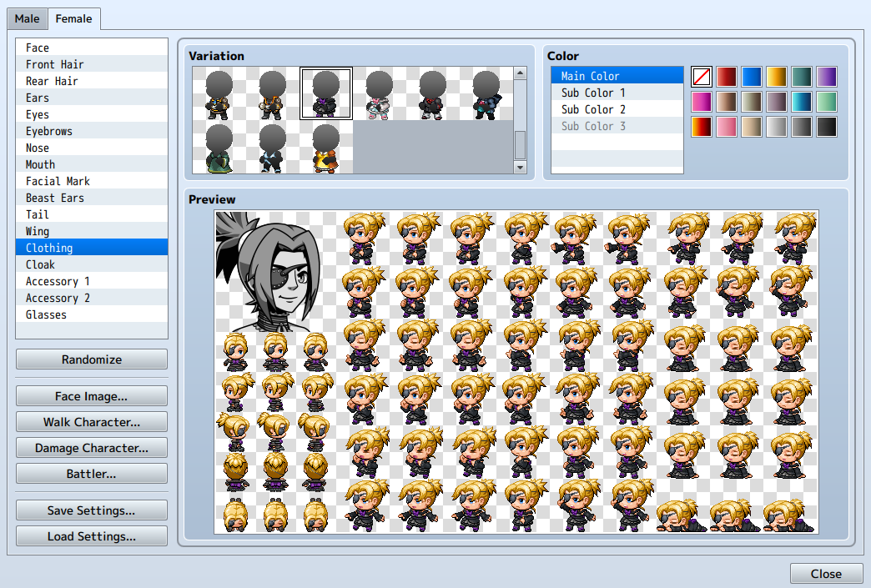This screenshot has height=588, width=871.
Task: Select the navy blue caped outfit variation
Action: [486, 93]
